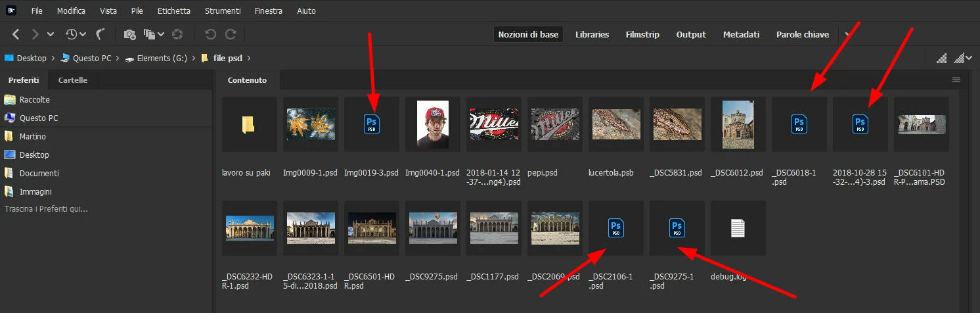Select the Cartelle panel tab

[72, 80]
